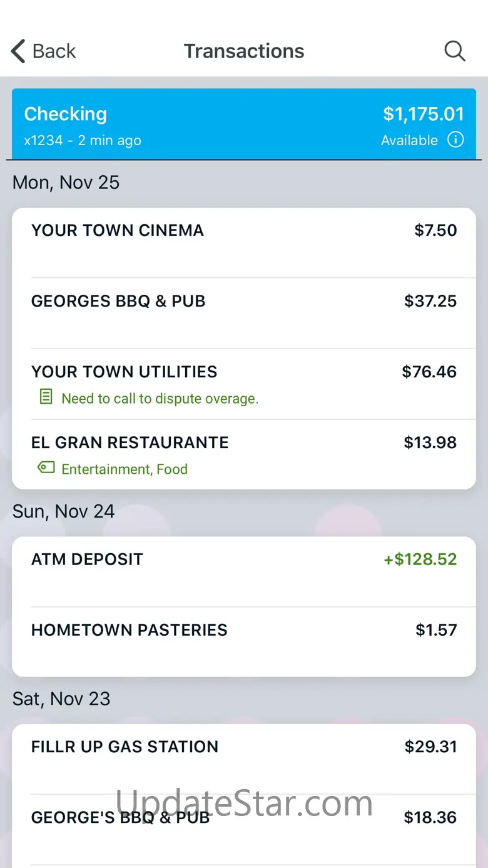Image resolution: width=488 pixels, height=868 pixels.
Task: Open the Checking account header
Action: click(188, 125)
